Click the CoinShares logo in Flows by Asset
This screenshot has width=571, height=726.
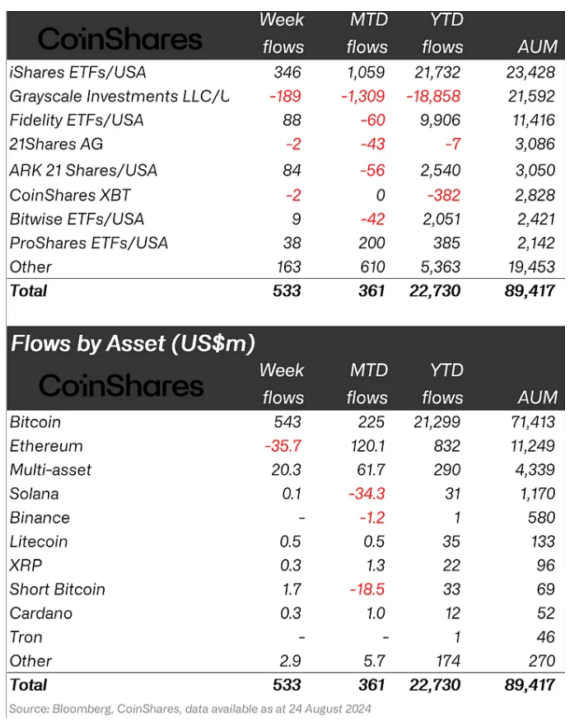[121, 386]
